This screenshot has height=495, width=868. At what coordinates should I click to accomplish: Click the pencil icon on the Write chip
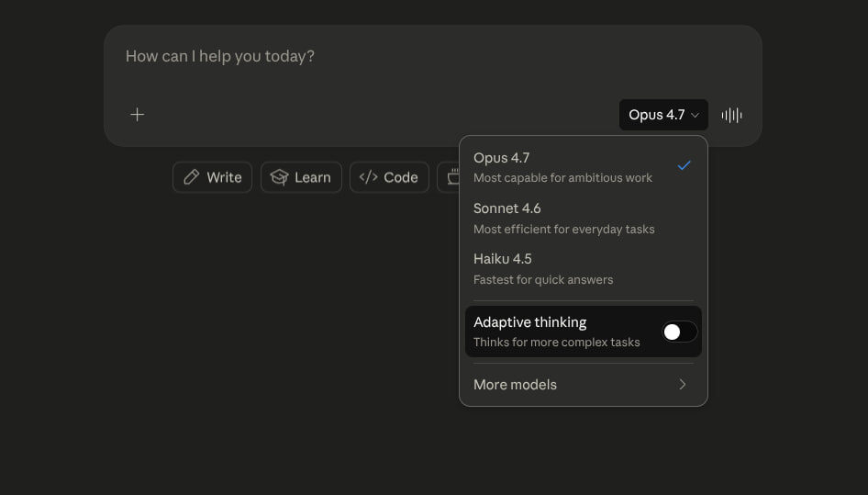coord(192,177)
